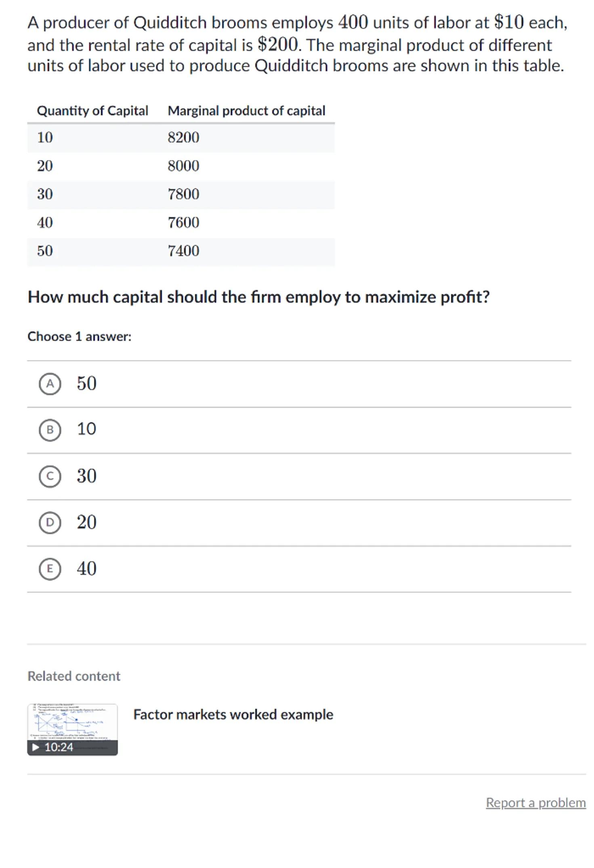Click the bold profit-maximizing question text

pyautogui.click(x=258, y=297)
